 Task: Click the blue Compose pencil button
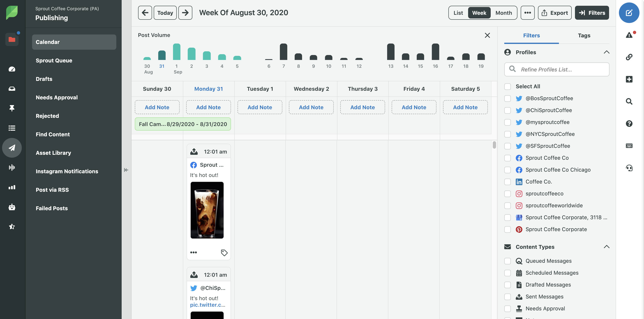click(x=629, y=13)
